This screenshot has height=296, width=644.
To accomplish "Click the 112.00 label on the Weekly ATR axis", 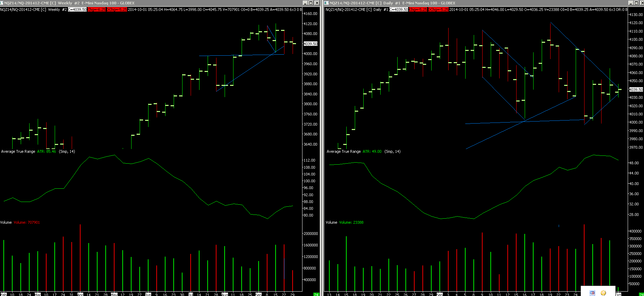I will point(309,160).
